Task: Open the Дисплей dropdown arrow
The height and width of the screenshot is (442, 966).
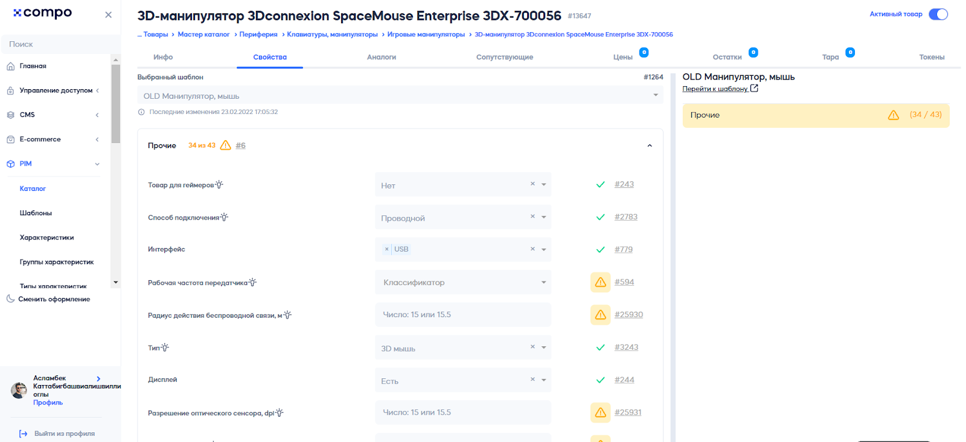Action: [x=544, y=380]
